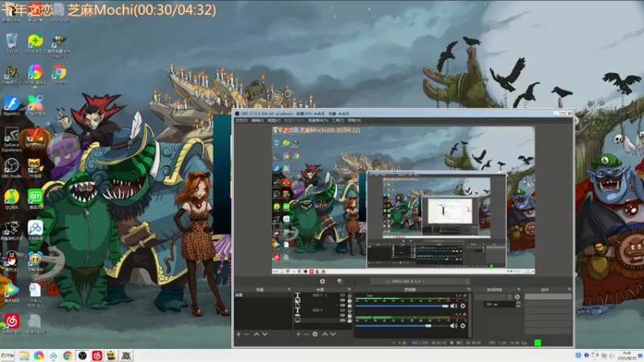
Task: Open the 工具(T) Tools menu in OBS
Action: click(x=337, y=120)
